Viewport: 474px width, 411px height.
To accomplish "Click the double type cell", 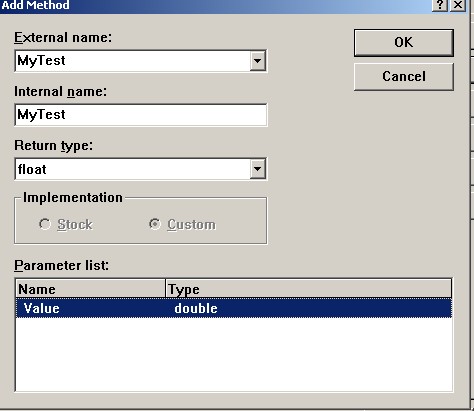I will 196,308.
